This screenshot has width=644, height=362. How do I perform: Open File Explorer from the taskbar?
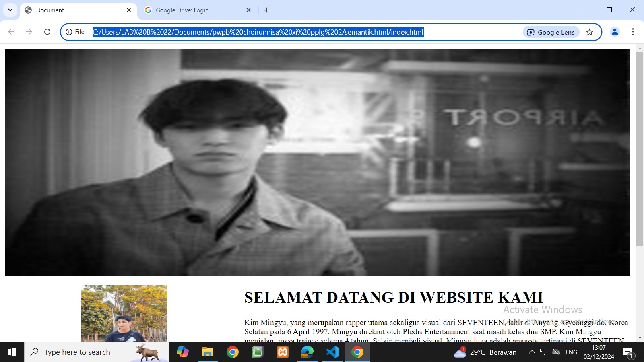point(207,352)
